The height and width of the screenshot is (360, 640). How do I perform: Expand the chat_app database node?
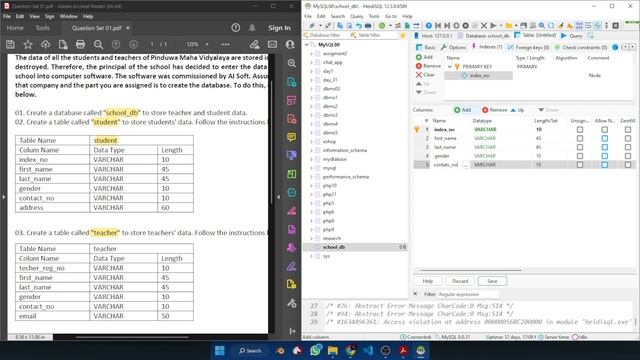(311, 62)
